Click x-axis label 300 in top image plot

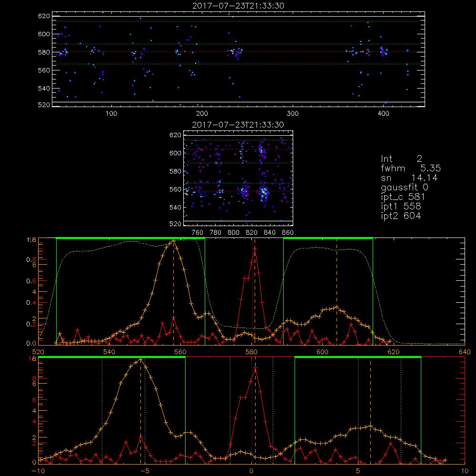tap(293, 114)
